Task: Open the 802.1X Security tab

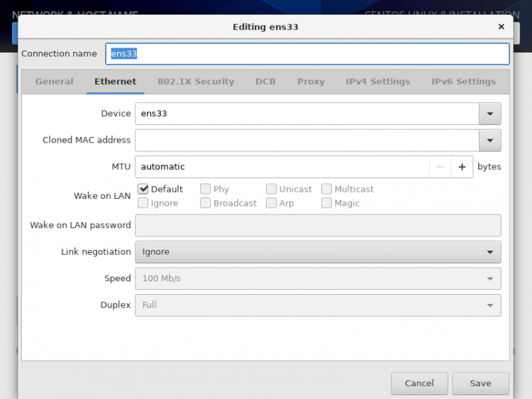Action: click(196, 82)
